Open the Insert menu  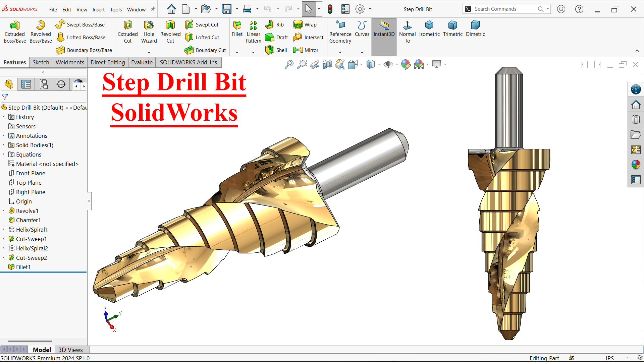99,9
